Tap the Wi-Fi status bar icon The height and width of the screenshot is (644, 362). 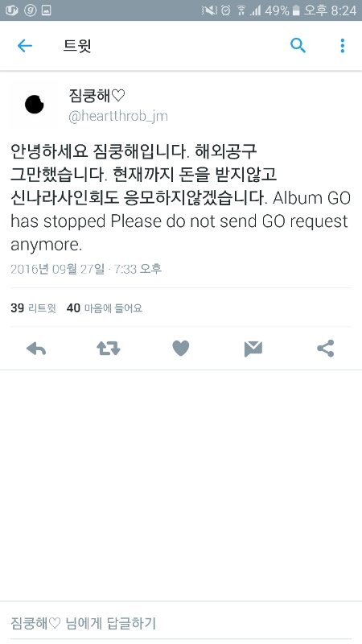pyautogui.click(x=241, y=10)
